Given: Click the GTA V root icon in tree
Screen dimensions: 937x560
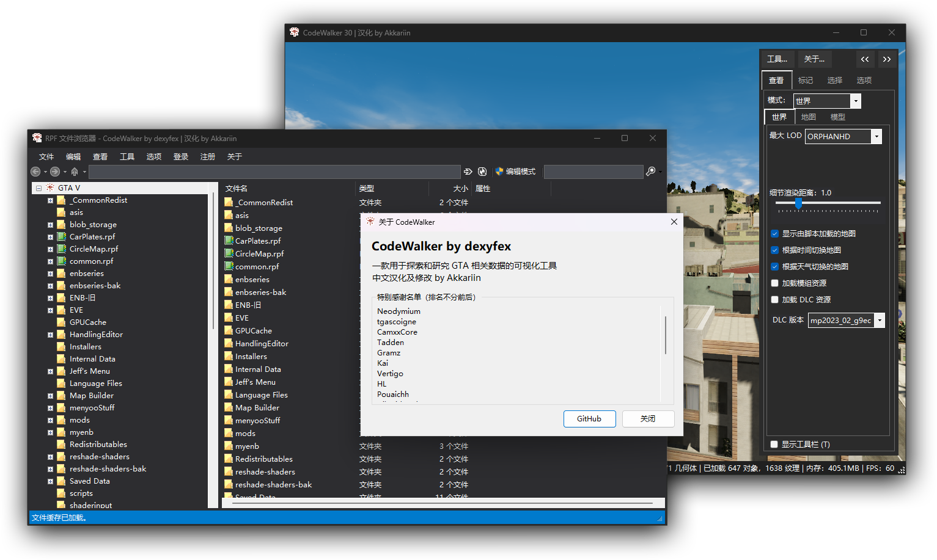Looking at the screenshot, I should [x=50, y=187].
